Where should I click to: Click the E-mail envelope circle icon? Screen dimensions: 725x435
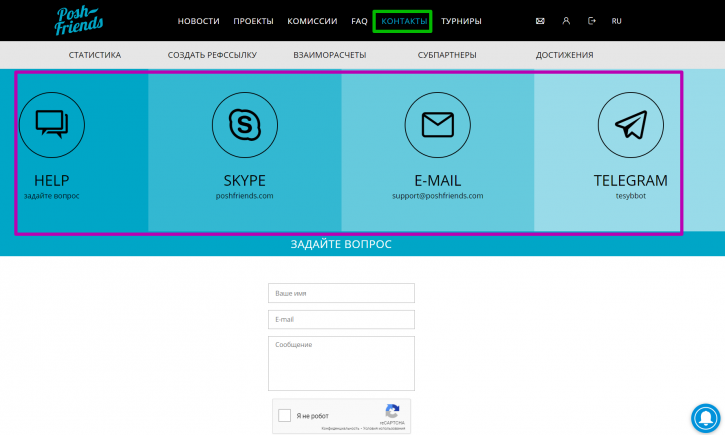(437, 125)
